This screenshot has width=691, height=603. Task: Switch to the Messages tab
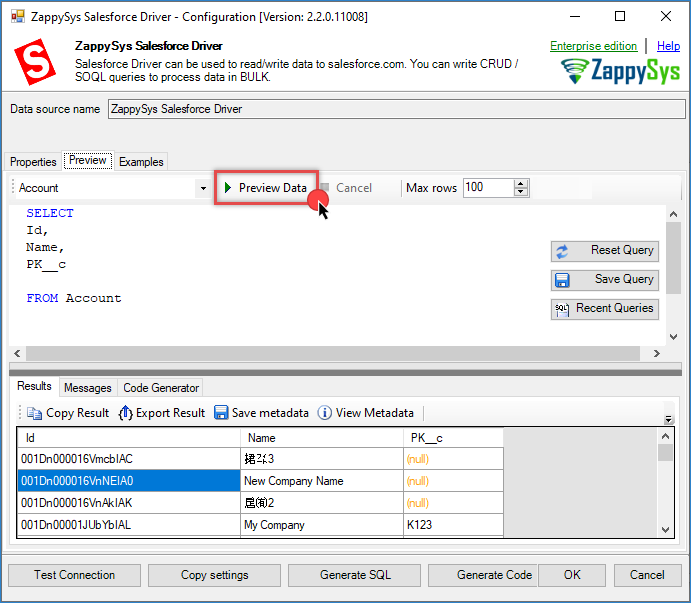[x=88, y=388]
